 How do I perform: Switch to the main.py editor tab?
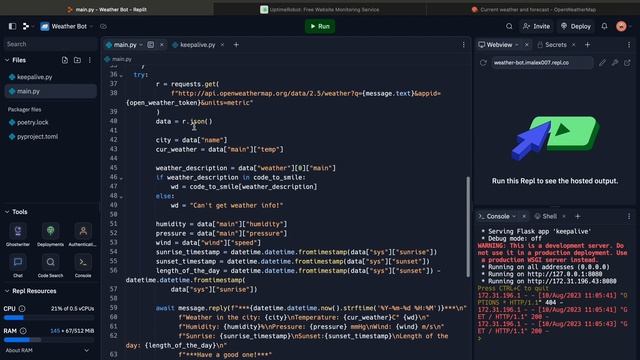[124, 44]
